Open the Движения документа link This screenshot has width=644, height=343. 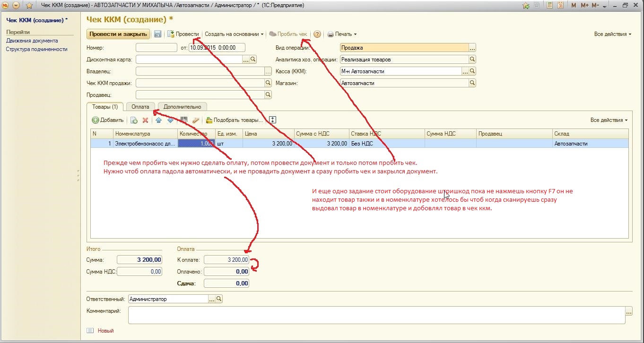point(32,41)
